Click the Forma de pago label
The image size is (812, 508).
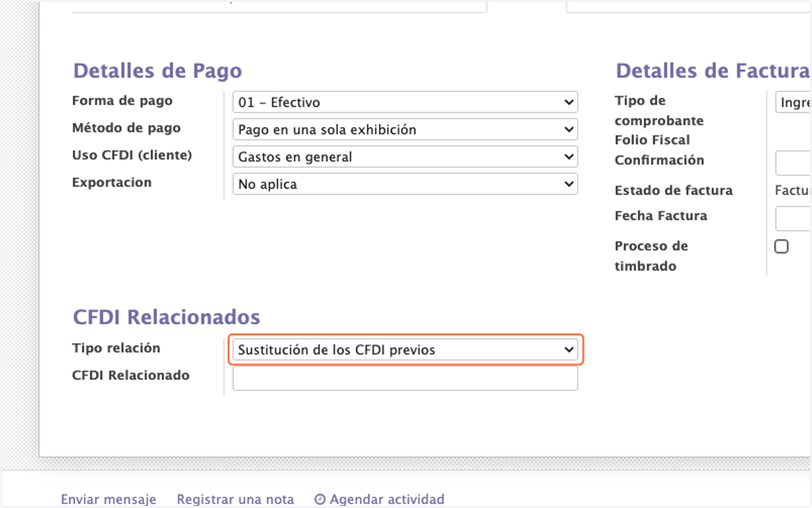pyautogui.click(x=122, y=101)
